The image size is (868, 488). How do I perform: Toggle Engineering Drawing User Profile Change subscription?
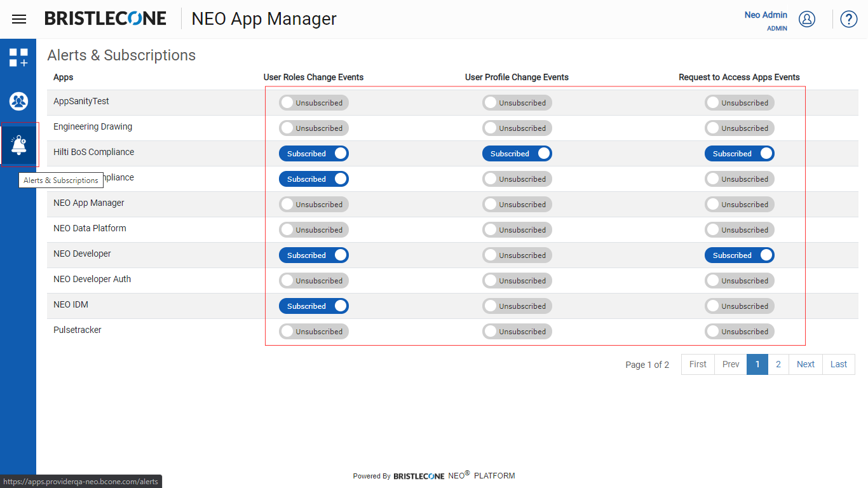coord(517,128)
